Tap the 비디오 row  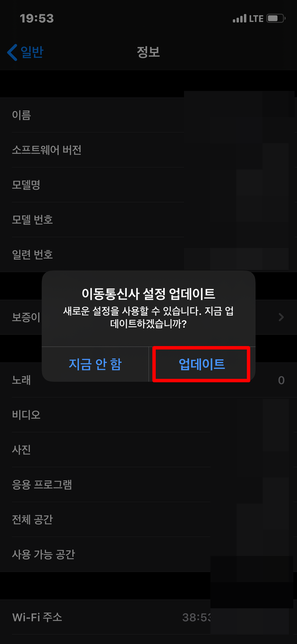(148, 415)
